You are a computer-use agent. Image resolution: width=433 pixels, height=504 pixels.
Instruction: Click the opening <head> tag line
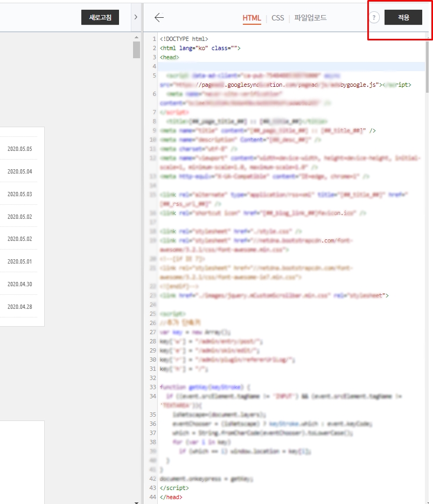170,57
